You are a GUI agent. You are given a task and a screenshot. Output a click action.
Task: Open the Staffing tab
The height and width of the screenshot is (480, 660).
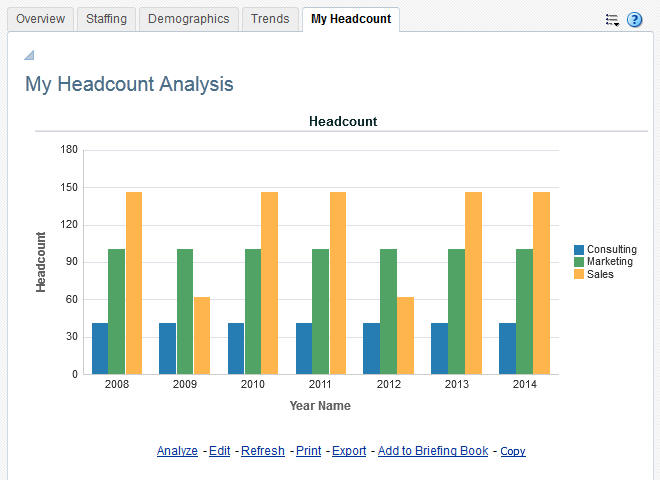[x=106, y=19]
